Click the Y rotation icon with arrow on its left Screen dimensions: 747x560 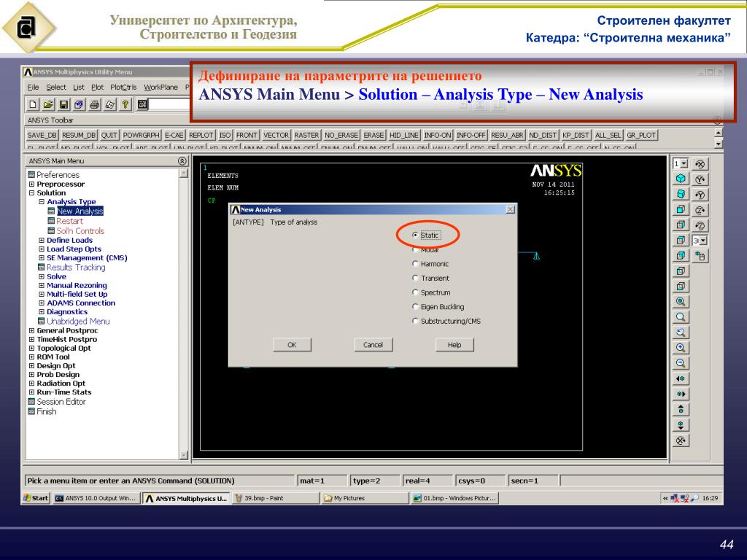click(700, 195)
